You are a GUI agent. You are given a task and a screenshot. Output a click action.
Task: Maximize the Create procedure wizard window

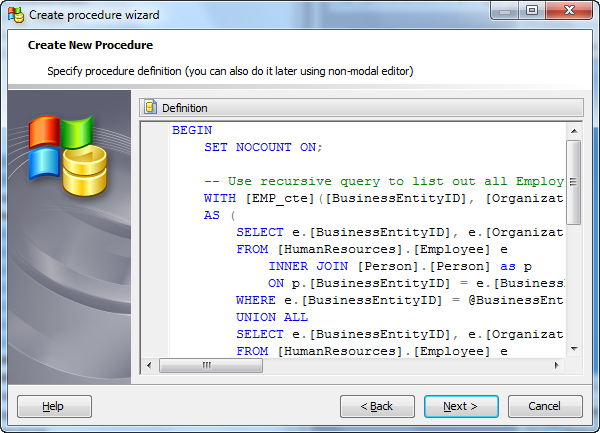click(533, 12)
